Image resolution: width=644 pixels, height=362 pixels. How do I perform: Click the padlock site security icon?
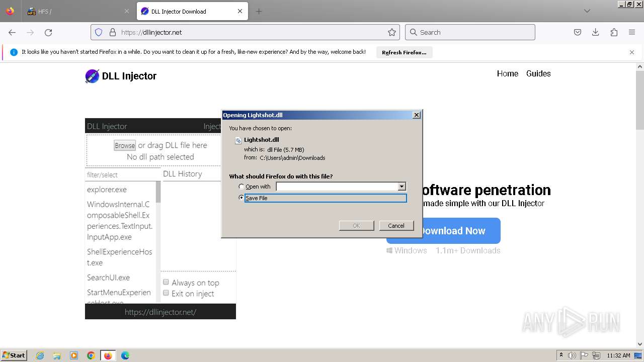[x=112, y=32]
